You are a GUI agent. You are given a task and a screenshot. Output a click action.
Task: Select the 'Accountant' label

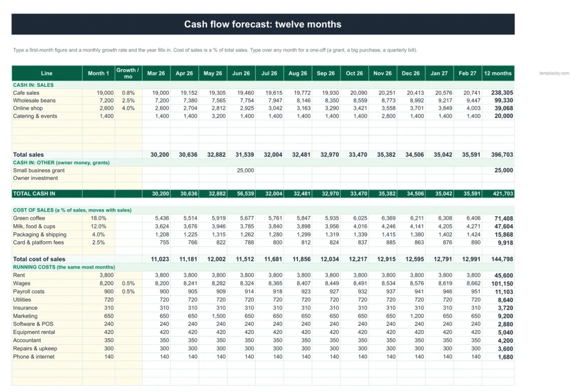coord(27,341)
